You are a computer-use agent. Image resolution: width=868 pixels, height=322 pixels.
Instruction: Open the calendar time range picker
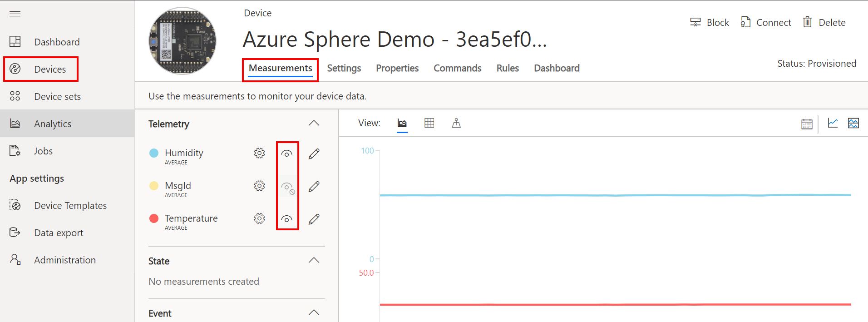[807, 124]
